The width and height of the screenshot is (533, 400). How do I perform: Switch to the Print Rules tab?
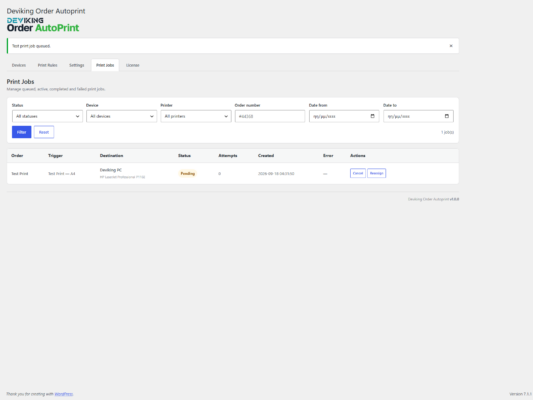pos(48,65)
